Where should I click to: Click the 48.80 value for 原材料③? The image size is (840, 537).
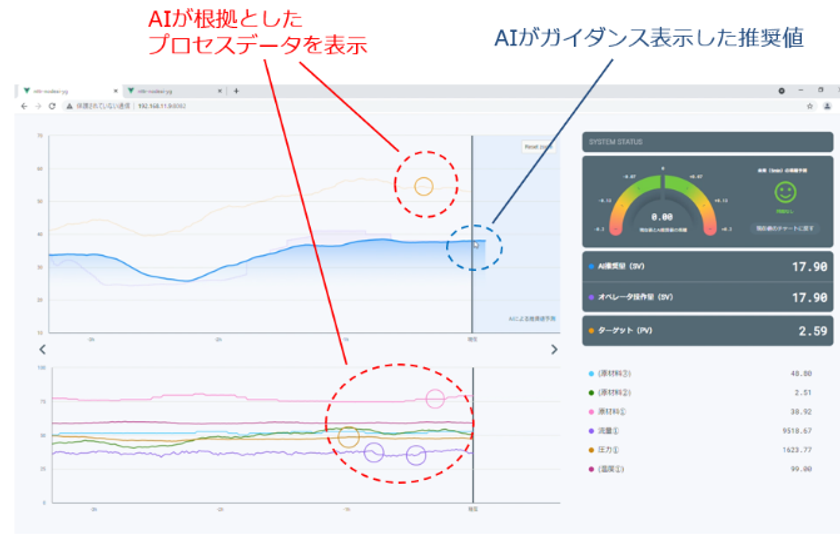pos(801,374)
